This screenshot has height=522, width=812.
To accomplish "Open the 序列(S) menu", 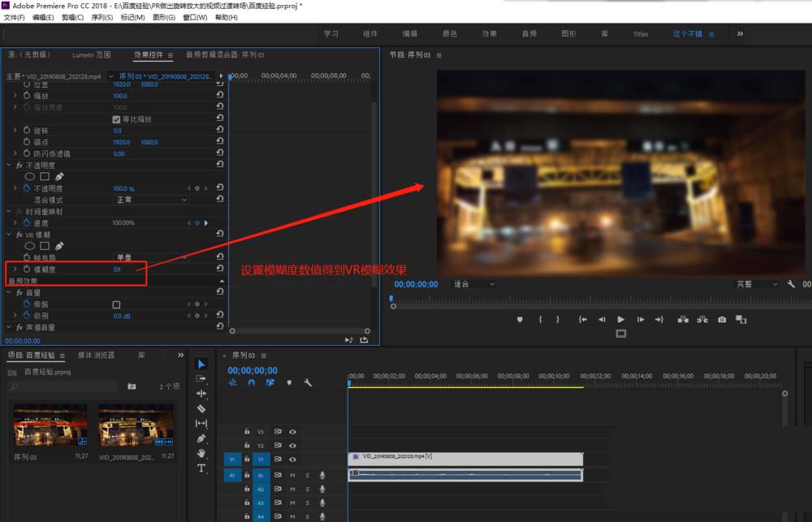I will pyautogui.click(x=102, y=17).
